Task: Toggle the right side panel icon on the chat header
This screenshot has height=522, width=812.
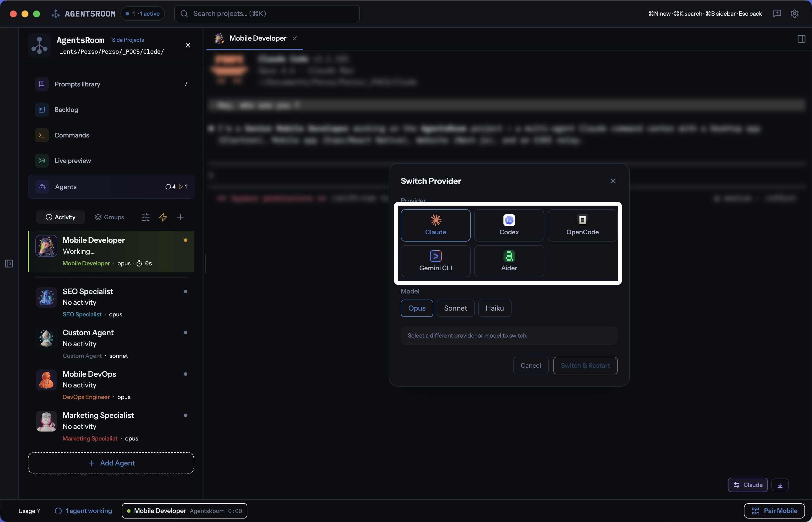Action: coord(801,38)
